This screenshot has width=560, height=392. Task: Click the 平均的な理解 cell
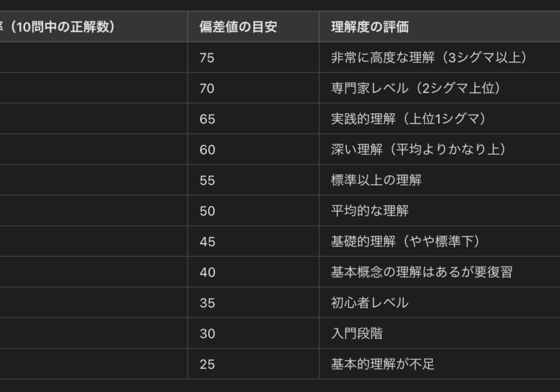point(370,211)
